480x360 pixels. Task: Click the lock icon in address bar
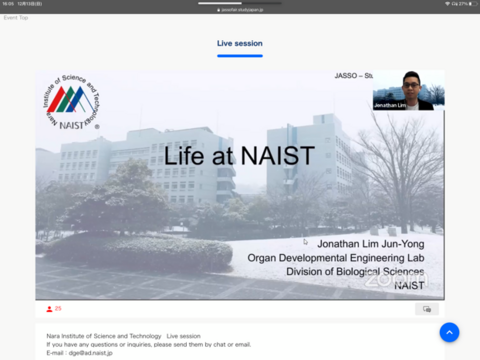(219, 10)
